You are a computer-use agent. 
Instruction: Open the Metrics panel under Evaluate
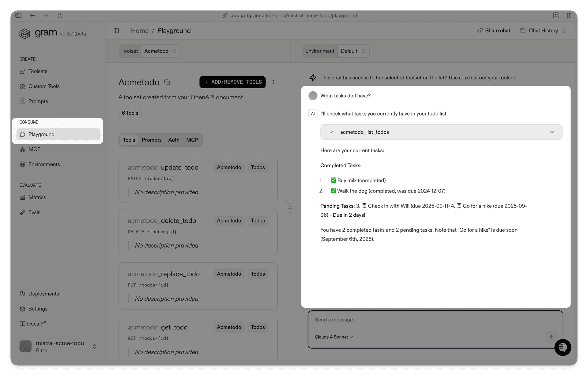tap(37, 197)
